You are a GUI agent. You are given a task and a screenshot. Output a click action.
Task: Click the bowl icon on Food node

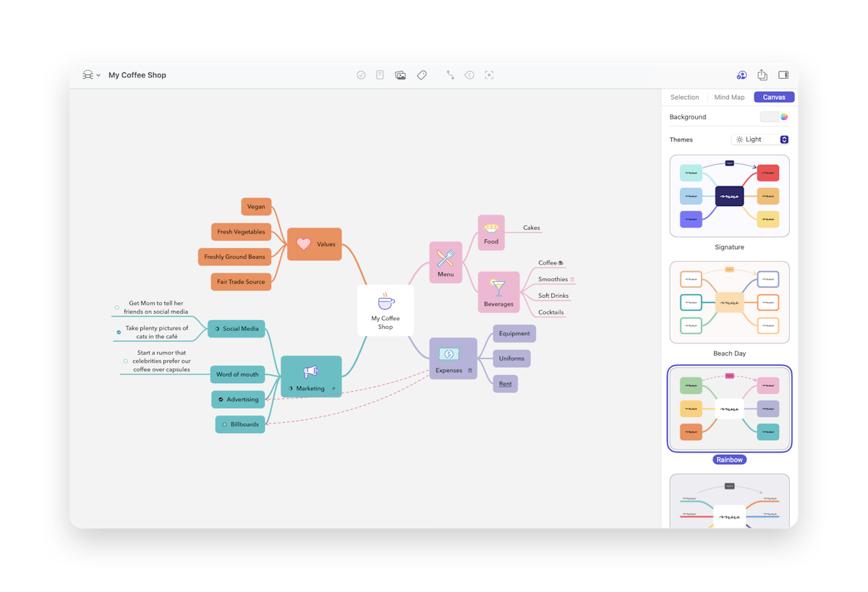coord(491,228)
